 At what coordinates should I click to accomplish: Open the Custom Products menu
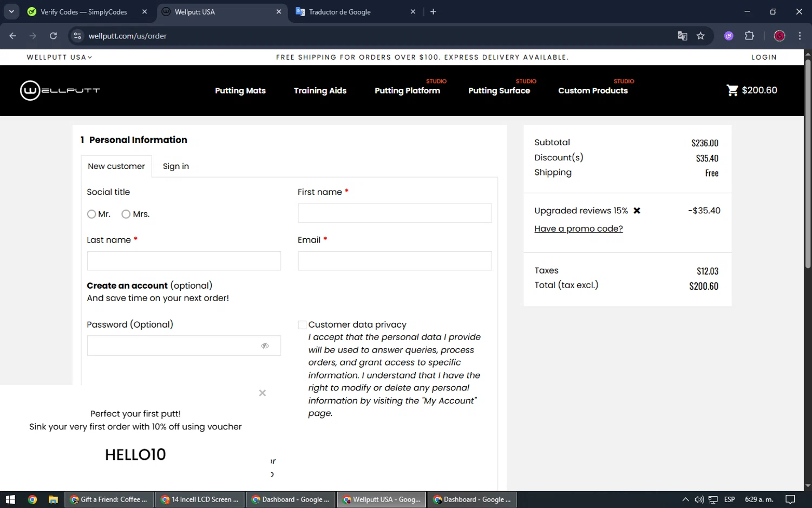coord(593,90)
